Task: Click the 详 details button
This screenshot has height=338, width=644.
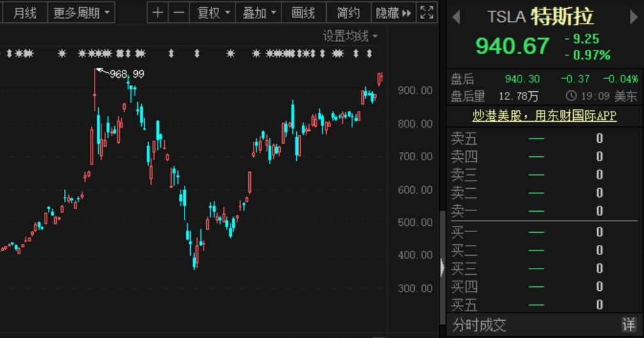Action: point(629,325)
